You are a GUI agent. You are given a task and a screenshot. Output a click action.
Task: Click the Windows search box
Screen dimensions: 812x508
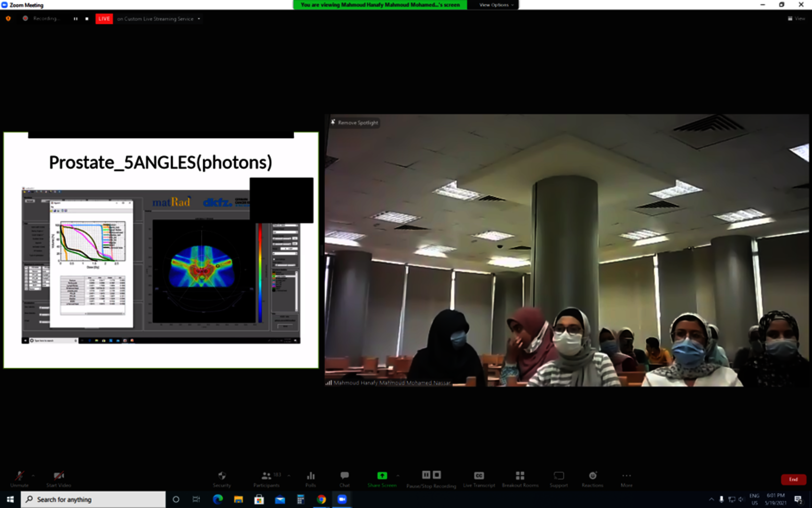pos(93,500)
